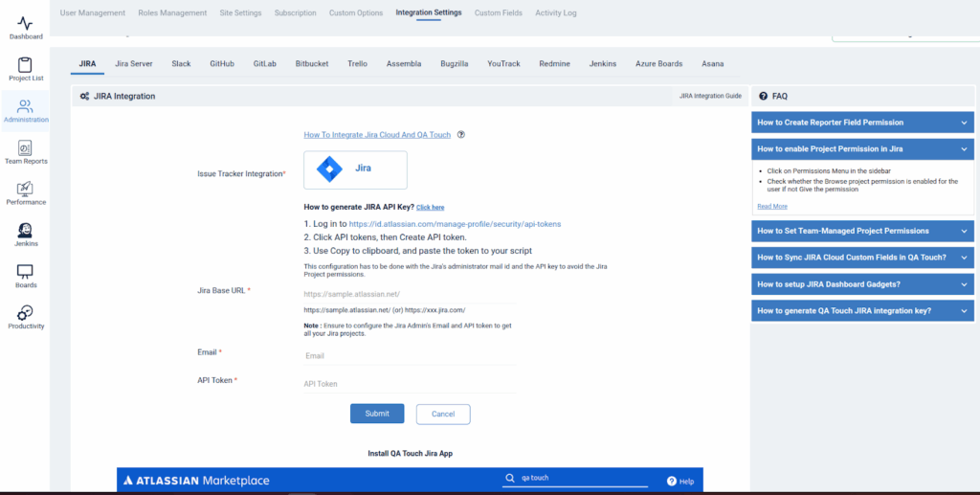This screenshot has width=980, height=495.
Task: Open How To Integrate Jira Cloud link
Action: pyautogui.click(x=377, y=134)
